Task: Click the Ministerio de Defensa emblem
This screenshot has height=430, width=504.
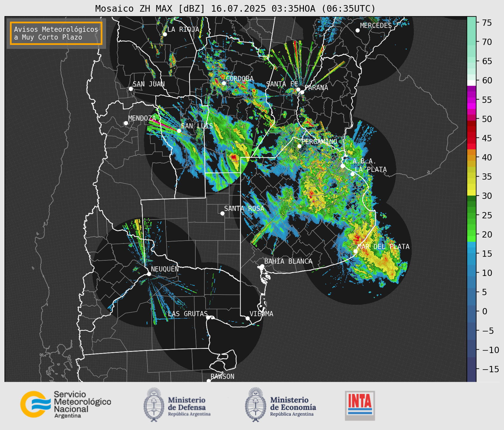Action: coord(154,405)
